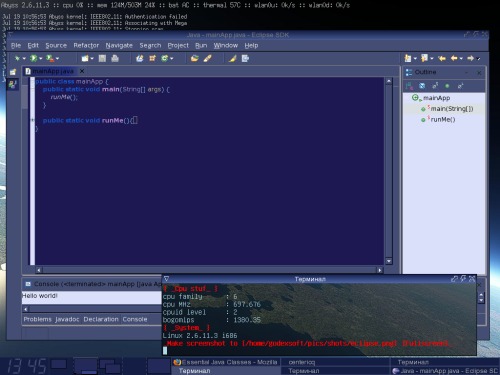Open the Run icon dropdown arrow
500x375 pixels.
point(41,59)
